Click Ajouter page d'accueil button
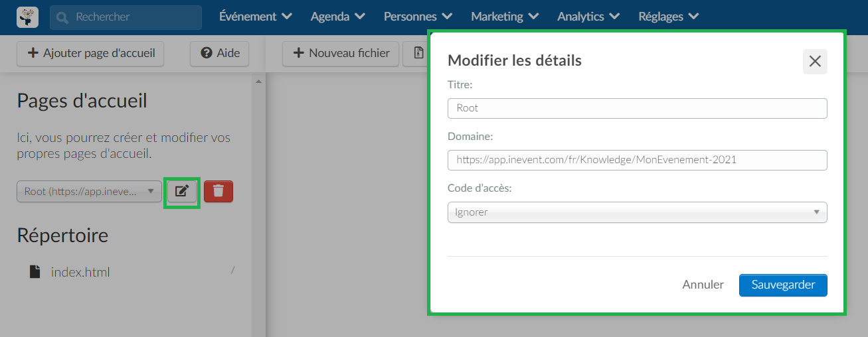The image size is (868, 337). (x=90, y=53)
